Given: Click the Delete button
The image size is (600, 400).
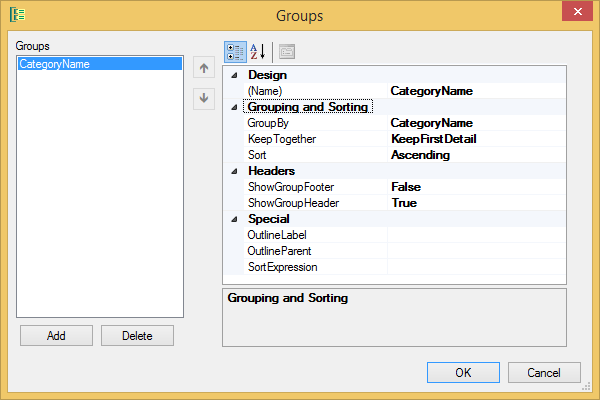Looking at the screenshot, I should 137,336.
